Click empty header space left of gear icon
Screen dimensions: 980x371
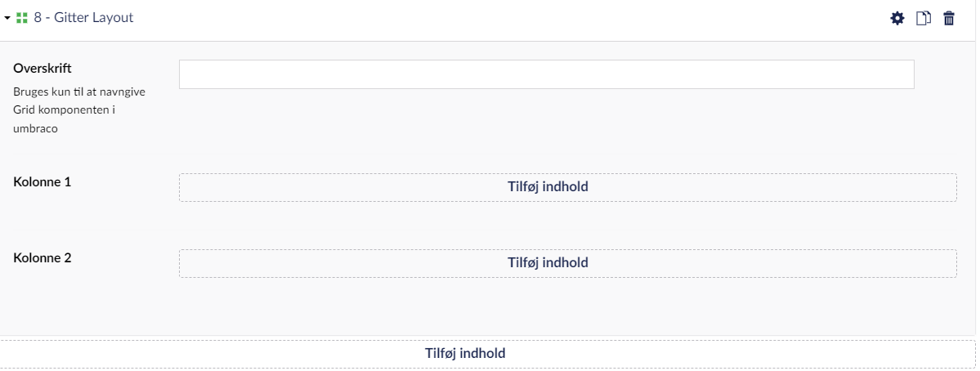[572, 18]
